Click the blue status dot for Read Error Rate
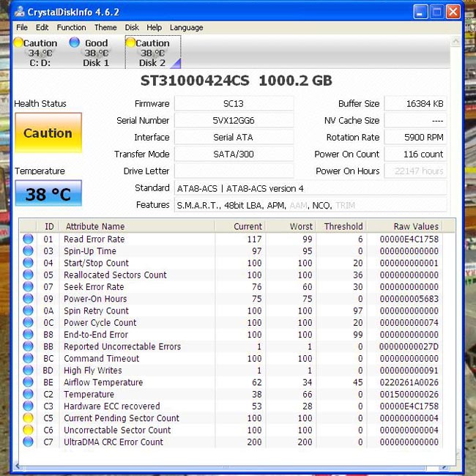 [x=28, y=239]
